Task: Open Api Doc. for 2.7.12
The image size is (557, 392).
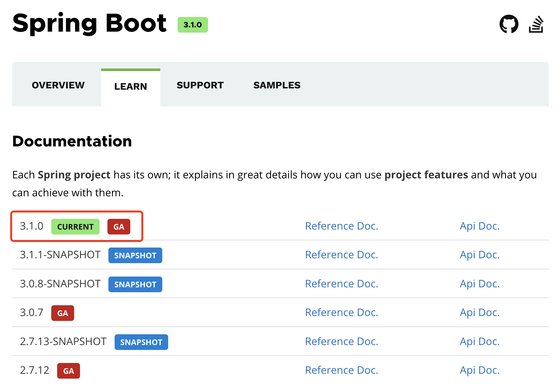Action: (480, 370)
